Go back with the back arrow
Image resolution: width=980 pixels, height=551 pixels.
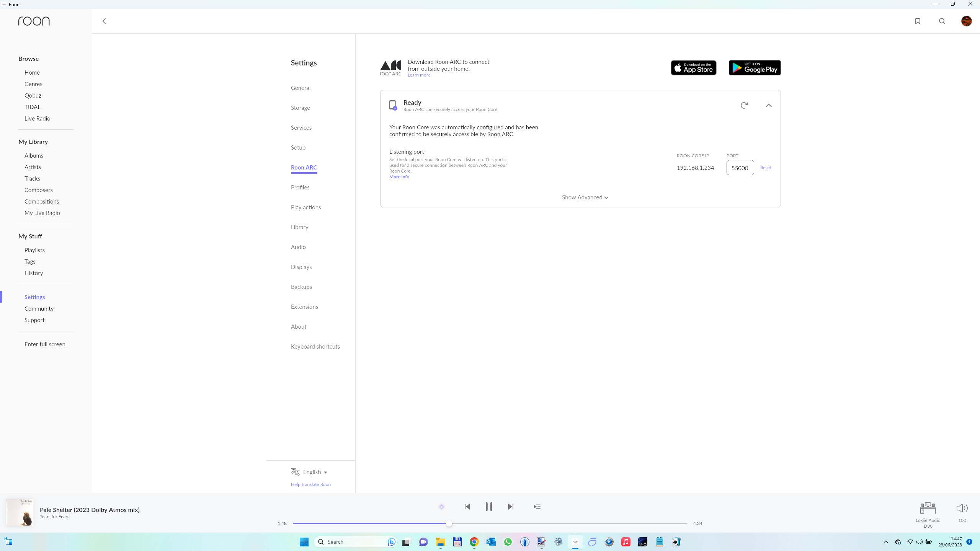point(104,21)
